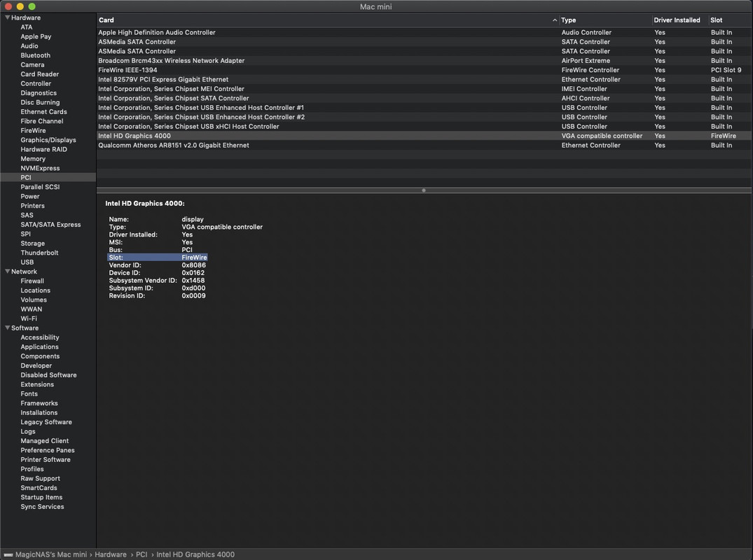This screenshot has width=753, height=560.
Task: Select Series Chipset MEI Controller row
Action: click(x=424, y=89)
